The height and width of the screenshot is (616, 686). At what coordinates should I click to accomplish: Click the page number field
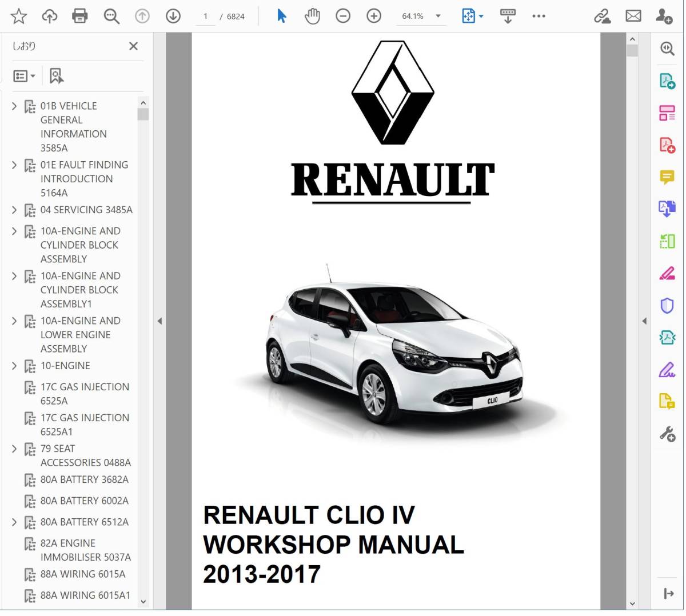click(x=205, y=16)
